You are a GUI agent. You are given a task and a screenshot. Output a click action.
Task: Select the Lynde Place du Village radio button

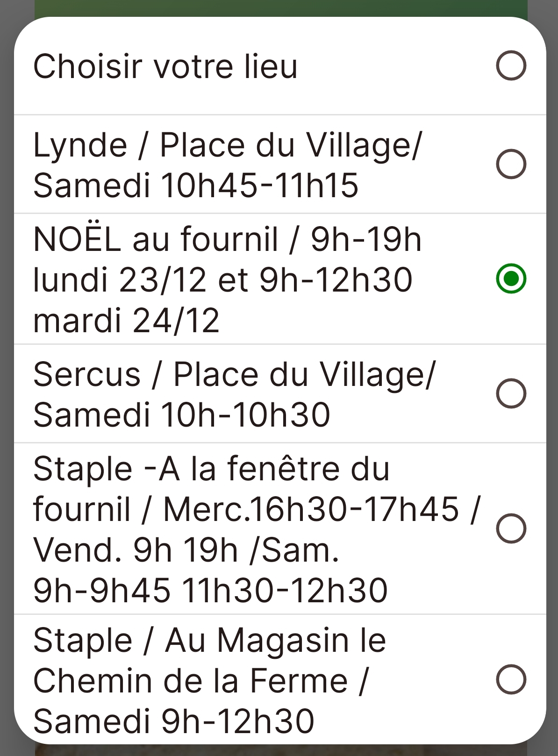(x=511, y=164)
